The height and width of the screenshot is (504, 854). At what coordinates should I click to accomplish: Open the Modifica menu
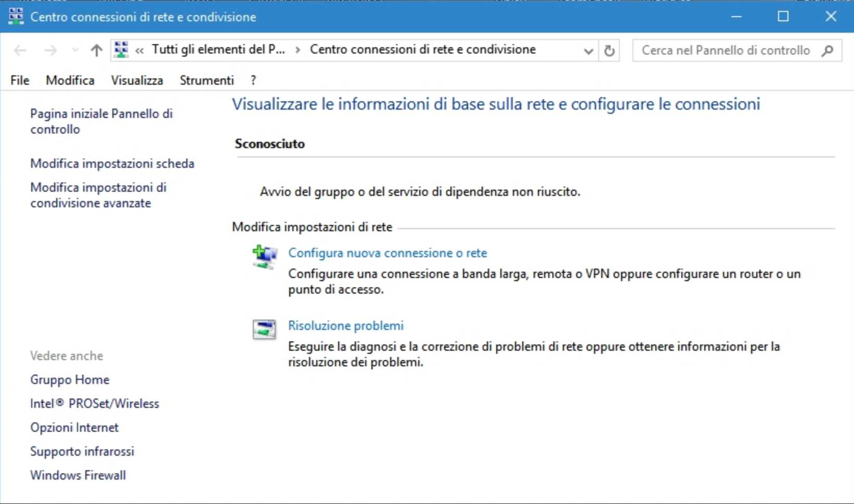[70, 81]
